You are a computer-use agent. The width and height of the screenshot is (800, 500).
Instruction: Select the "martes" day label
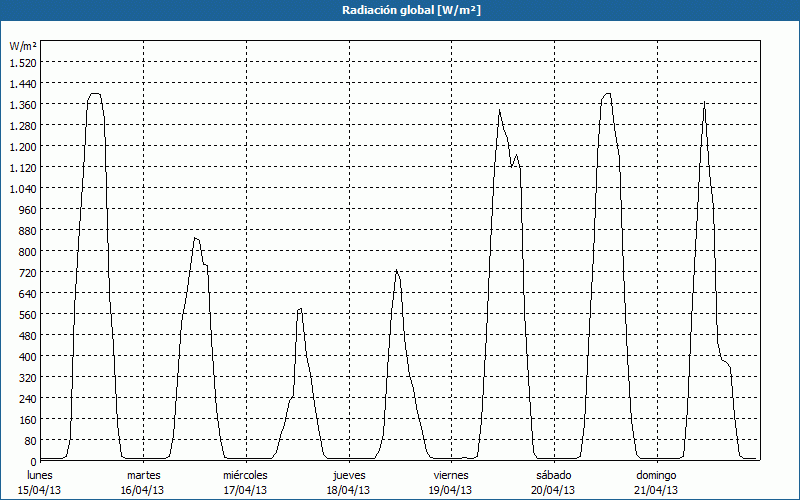(143, 475)
